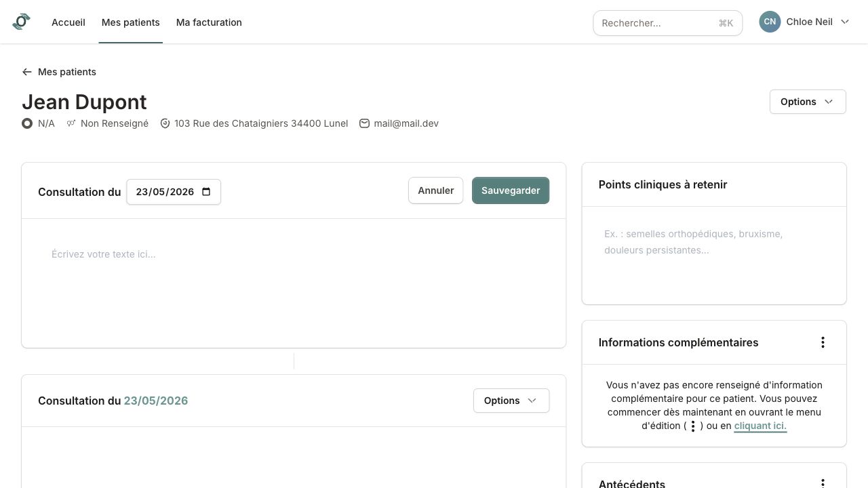Image resolution: width=868 pixels, height=488 pixels.
Task: Open the patient Options dropdown near Jean Dupont
Action: (x=808, y=102)
